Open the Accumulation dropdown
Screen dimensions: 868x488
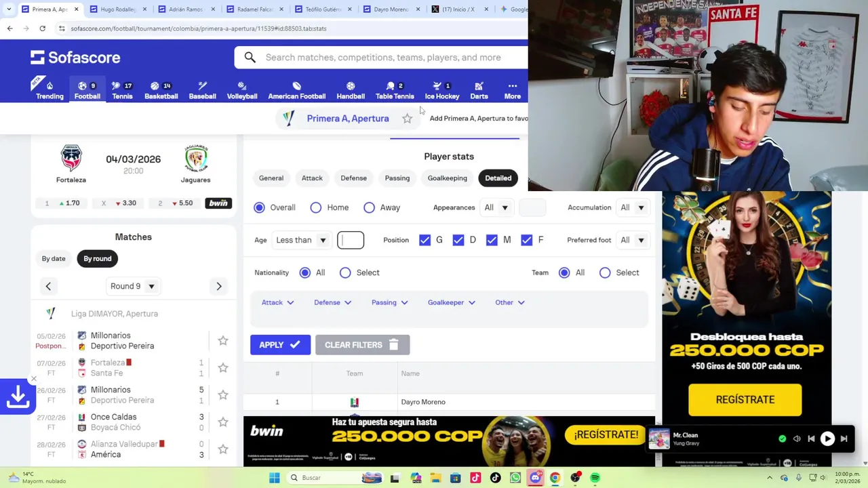[633, 207]
